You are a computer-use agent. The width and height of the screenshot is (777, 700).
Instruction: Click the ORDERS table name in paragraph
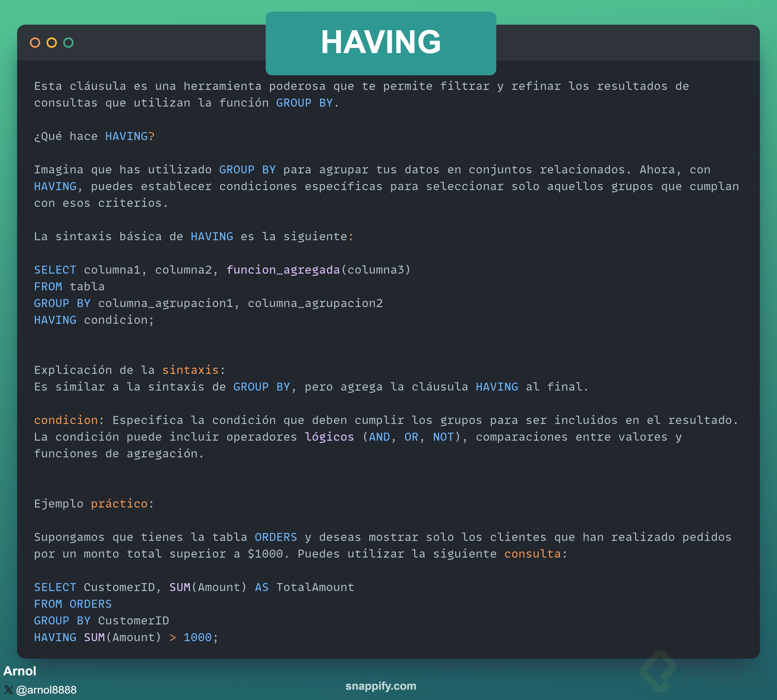coord(276,537)
